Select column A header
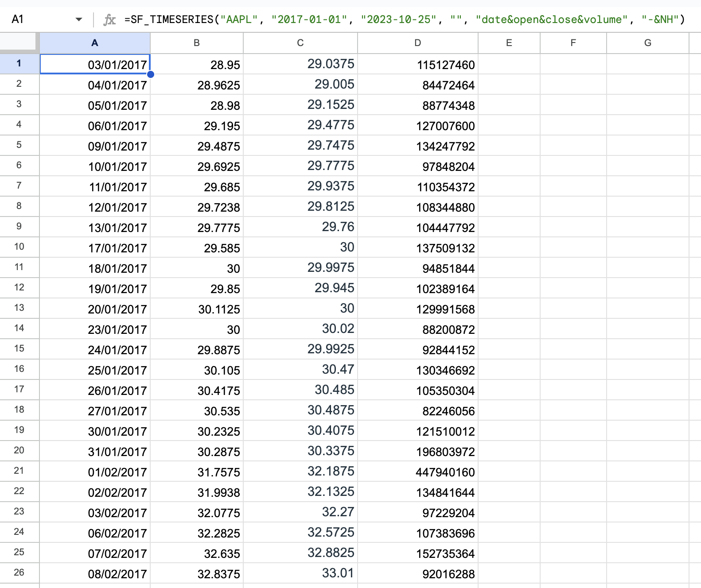The image size is (701, 588). 95,43
